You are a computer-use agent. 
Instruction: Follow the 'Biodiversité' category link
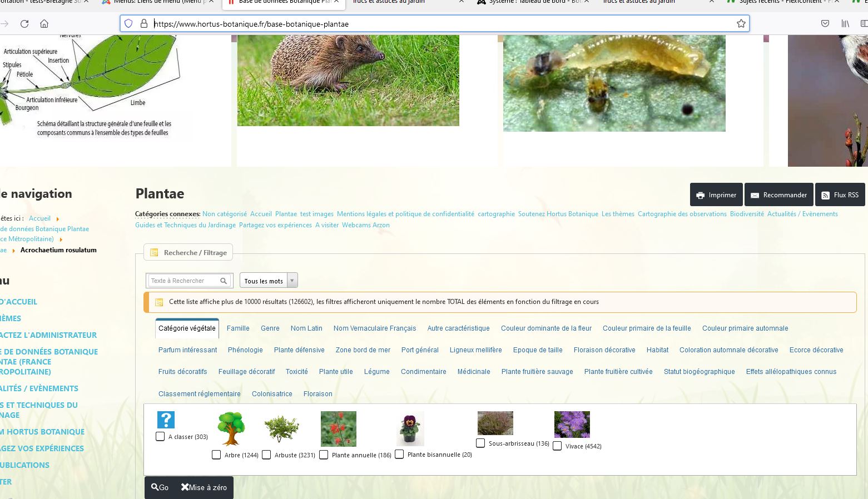point(747,214)
